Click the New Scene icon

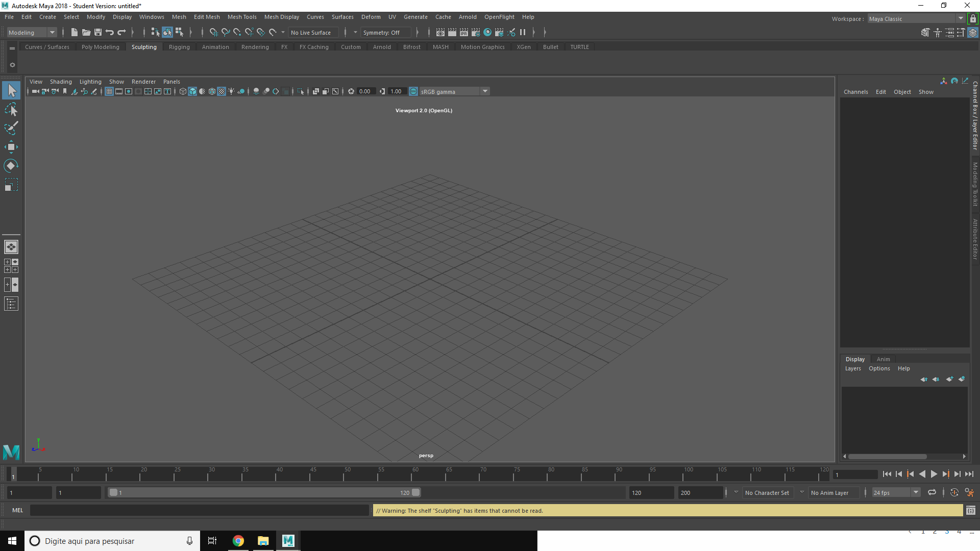(74, 32)
